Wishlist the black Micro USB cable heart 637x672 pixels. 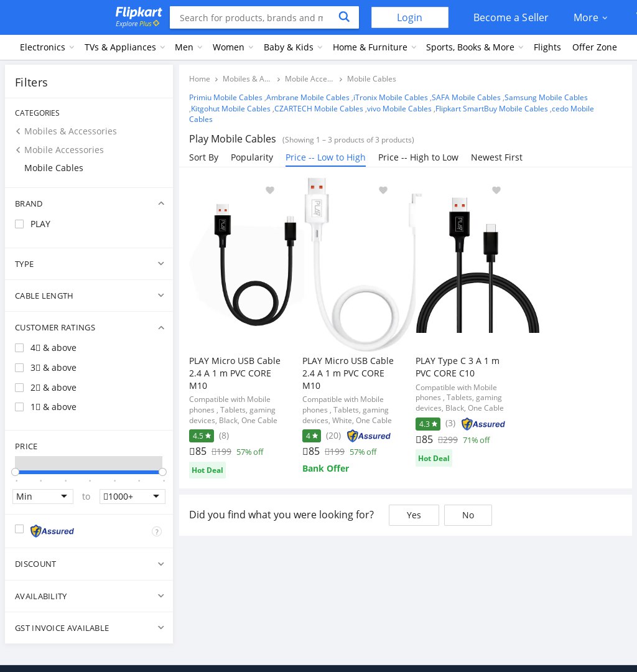point(270,190)
